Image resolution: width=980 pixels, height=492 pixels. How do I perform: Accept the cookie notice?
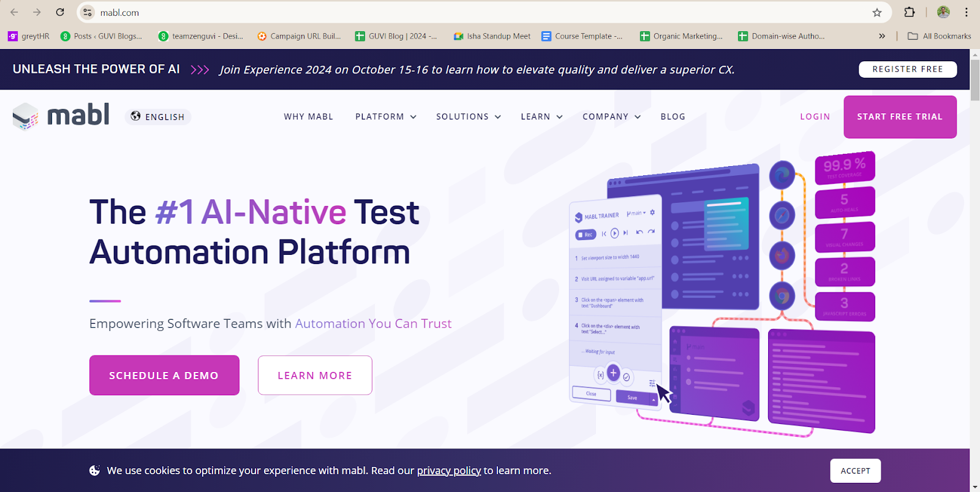856,471
